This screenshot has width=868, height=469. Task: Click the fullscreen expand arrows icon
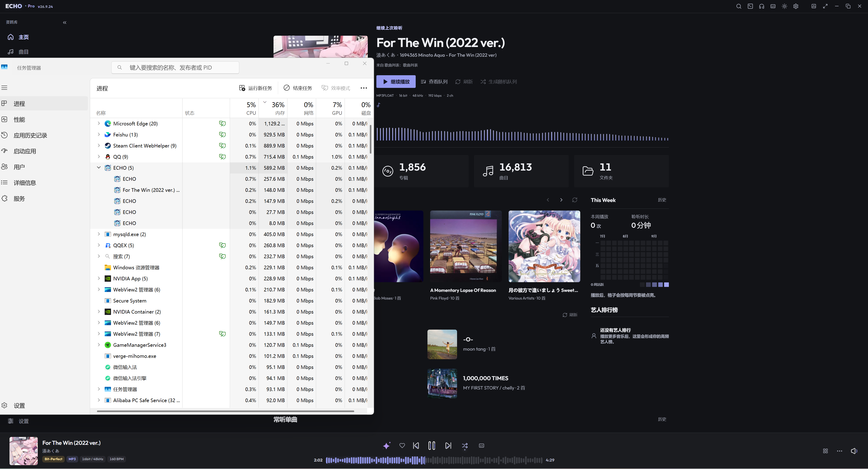point(825,6)
